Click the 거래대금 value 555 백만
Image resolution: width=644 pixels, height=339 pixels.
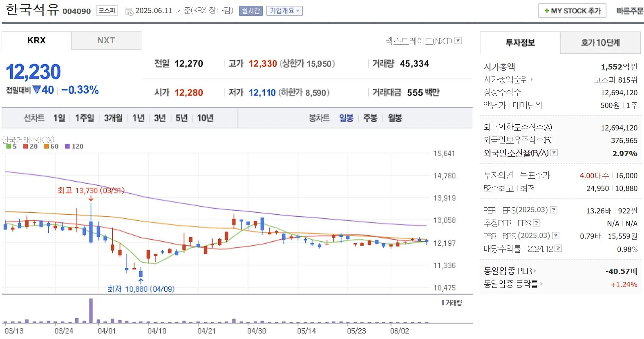pyautogui.click(x=423, y=93)
